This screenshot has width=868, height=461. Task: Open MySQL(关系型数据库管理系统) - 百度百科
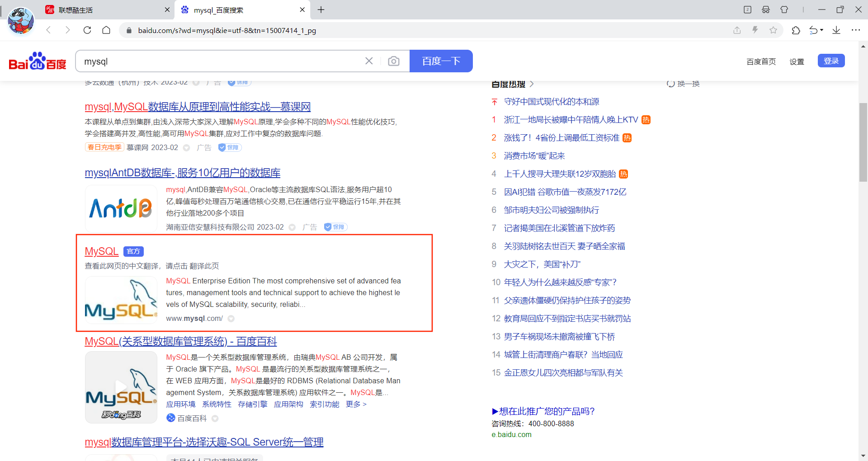pos(181,341)
